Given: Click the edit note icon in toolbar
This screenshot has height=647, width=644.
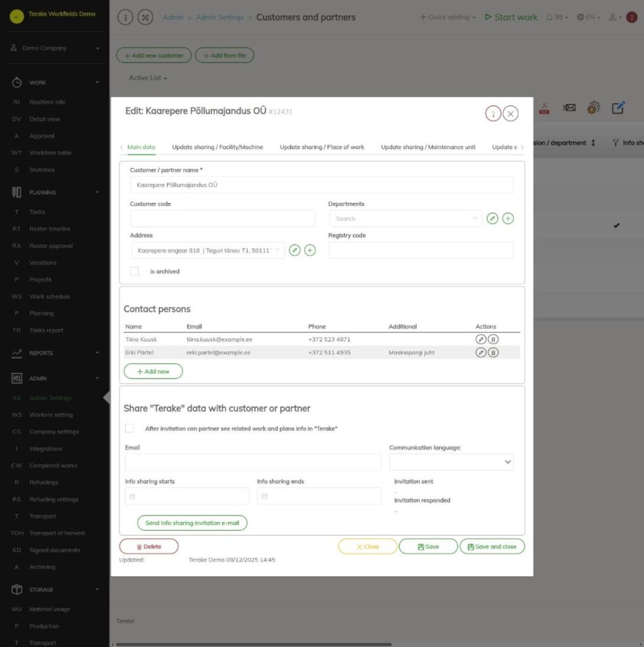Looking at the screenshot, I should (618, 107).
